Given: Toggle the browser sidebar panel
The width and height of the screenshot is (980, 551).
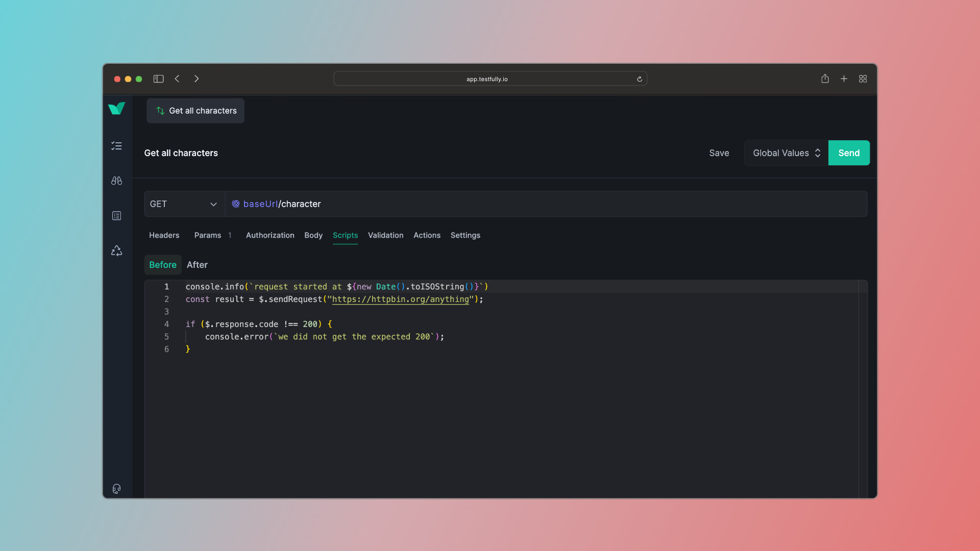Looking at the screenshot, I should point(158,79).
